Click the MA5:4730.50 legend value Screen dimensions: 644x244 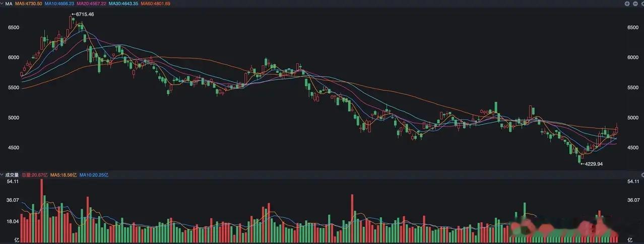(28, 4)
